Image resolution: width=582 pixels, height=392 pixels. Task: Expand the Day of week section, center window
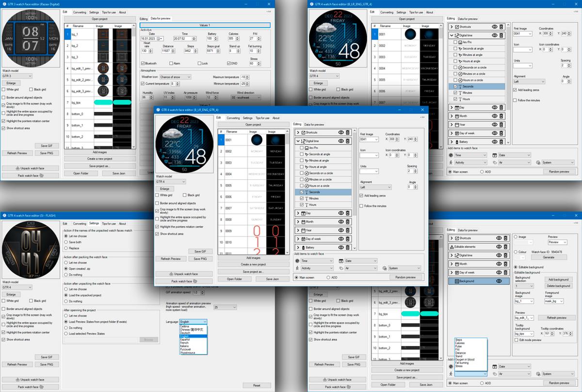[x=298, y=239]
